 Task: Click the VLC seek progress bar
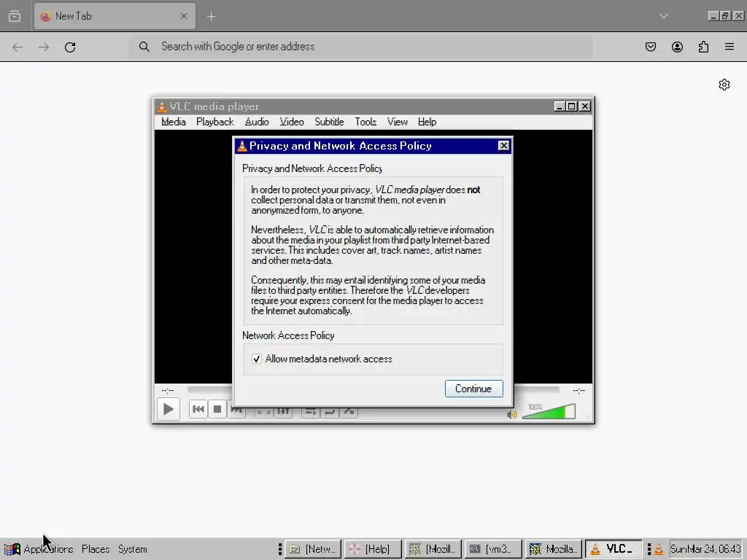pos(373,390)
